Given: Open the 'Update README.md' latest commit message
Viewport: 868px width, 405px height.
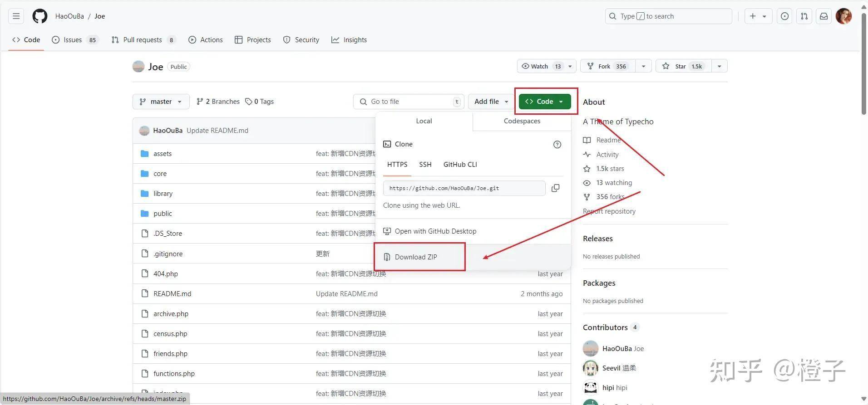Looking at the screenshot, I should click(217, 131).
